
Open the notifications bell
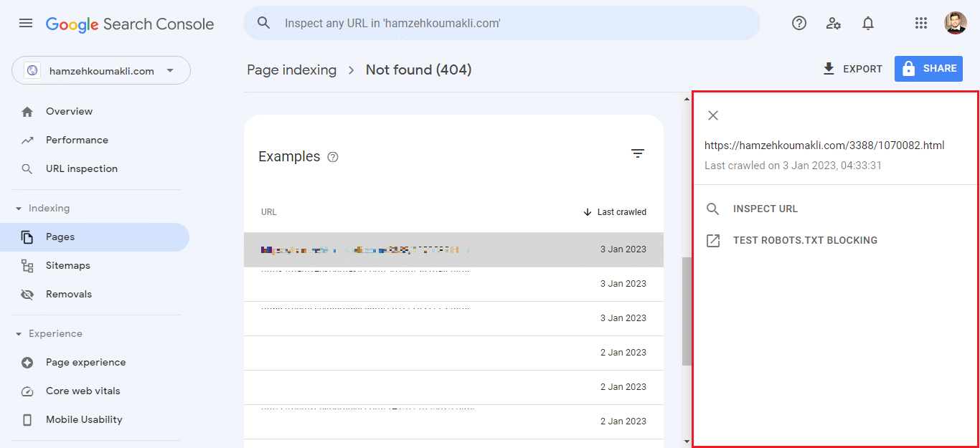point(867,24)
